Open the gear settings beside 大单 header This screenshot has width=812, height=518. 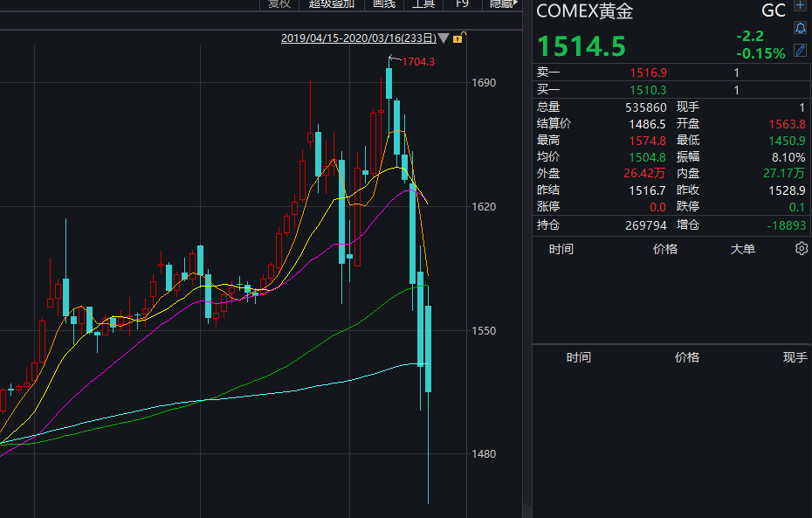tap(801, 249)
